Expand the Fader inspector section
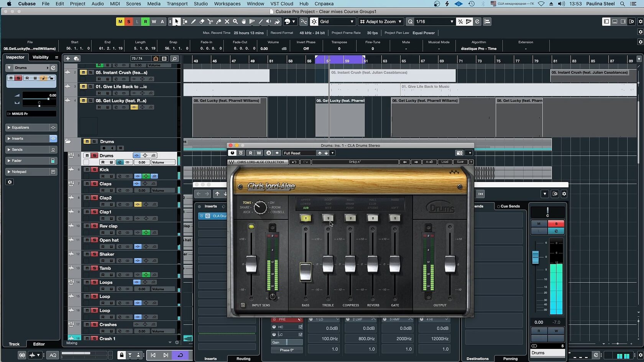Screen dimensions: 644x362 click(31, 161)
